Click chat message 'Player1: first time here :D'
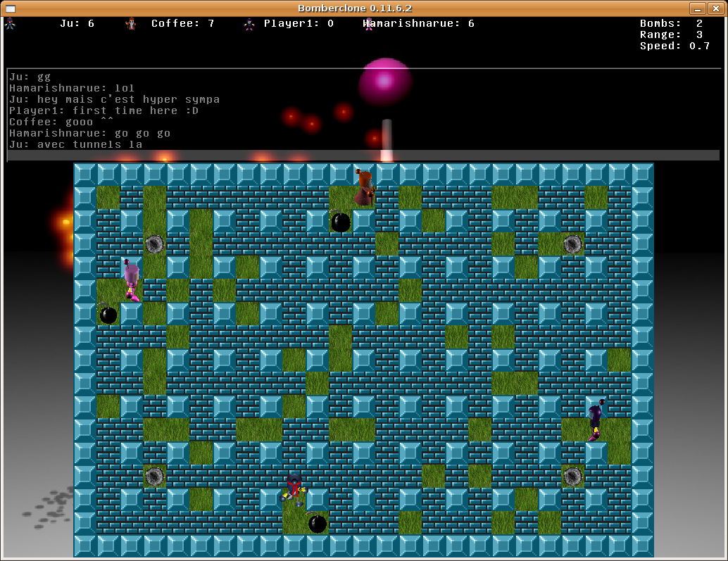728x561 pixels. (104, 111)
